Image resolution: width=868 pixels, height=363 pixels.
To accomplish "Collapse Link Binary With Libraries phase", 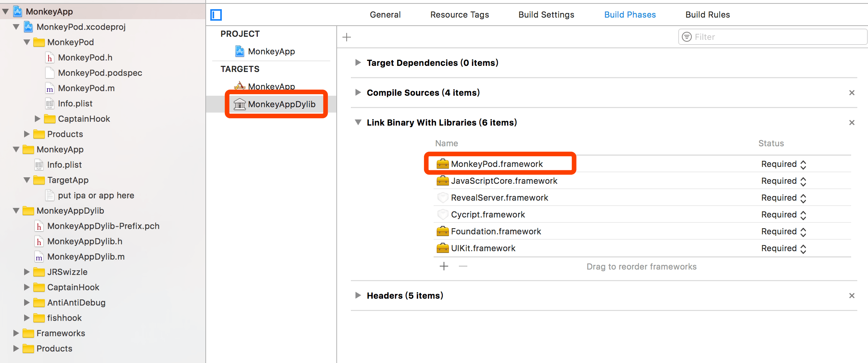I will (x=358, y=123).
